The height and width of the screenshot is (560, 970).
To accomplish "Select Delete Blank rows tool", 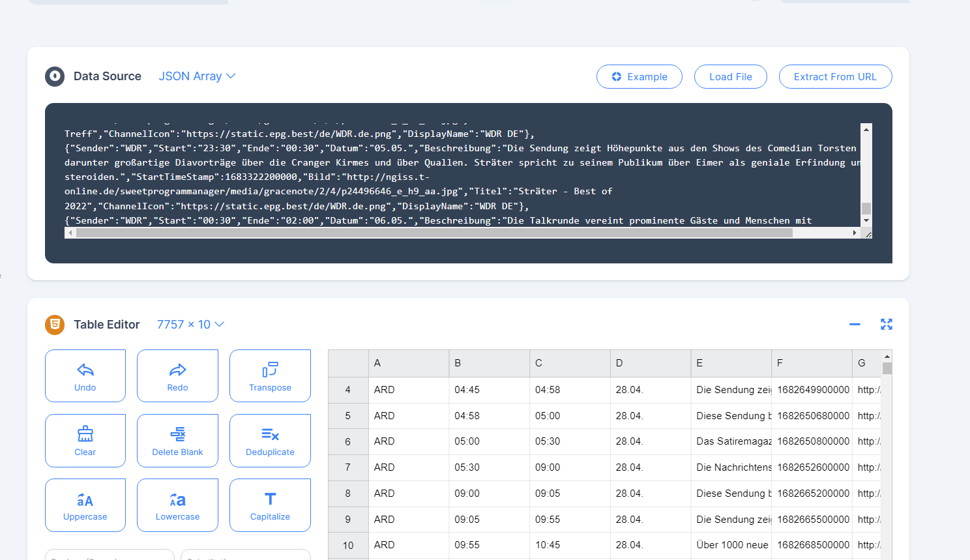I will coord(177,441).
